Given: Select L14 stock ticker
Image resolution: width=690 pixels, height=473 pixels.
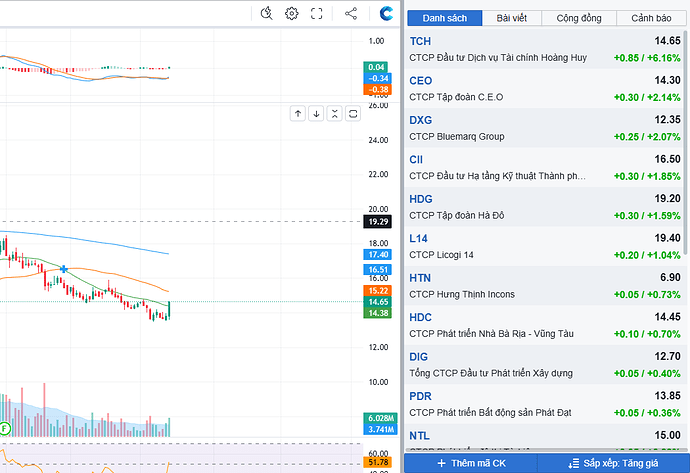Looking at the screenshot, I should click(418, 238).
